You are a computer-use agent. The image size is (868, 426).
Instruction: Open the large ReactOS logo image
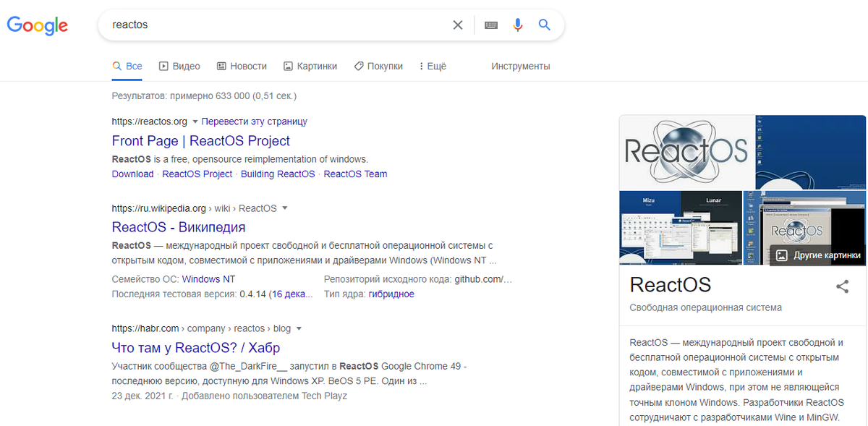(x=686, y=152)
